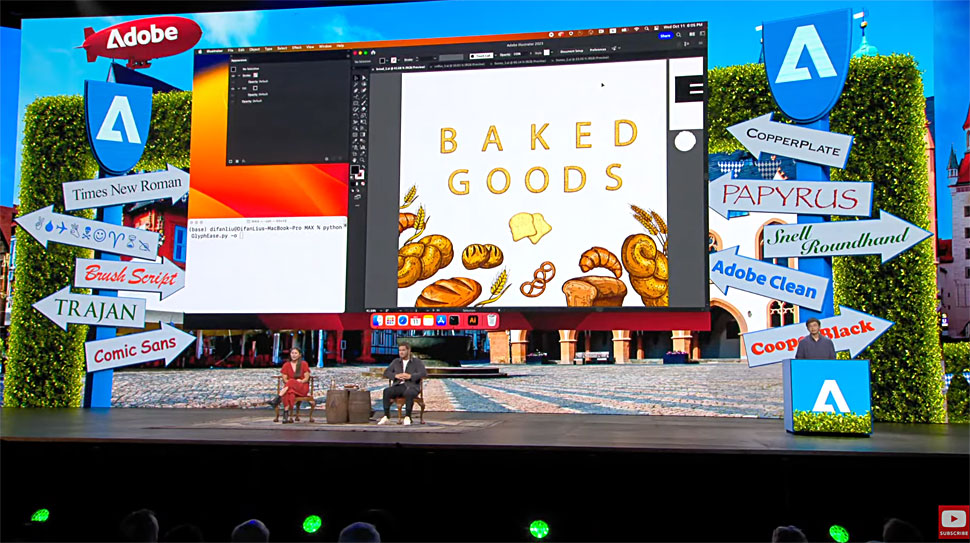Open the Effect menu
The width and height of the screenshot is (970, 543).
[x=297, y=48]
